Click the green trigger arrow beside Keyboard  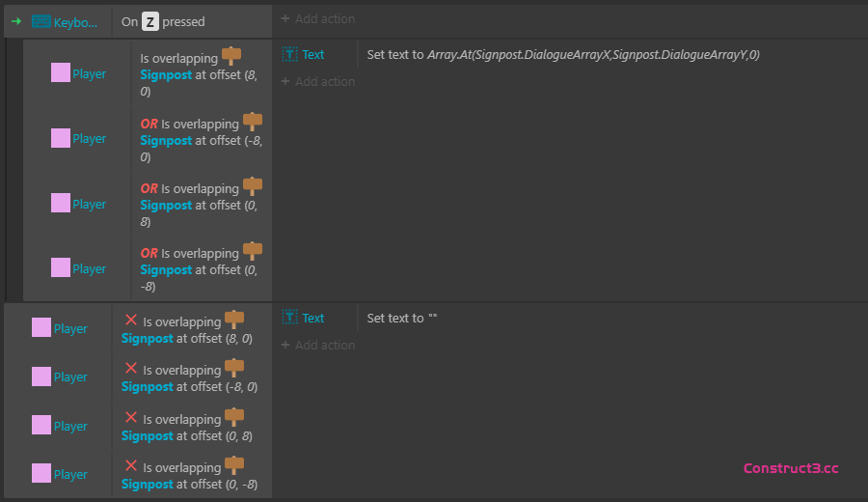tap(15, 21)
